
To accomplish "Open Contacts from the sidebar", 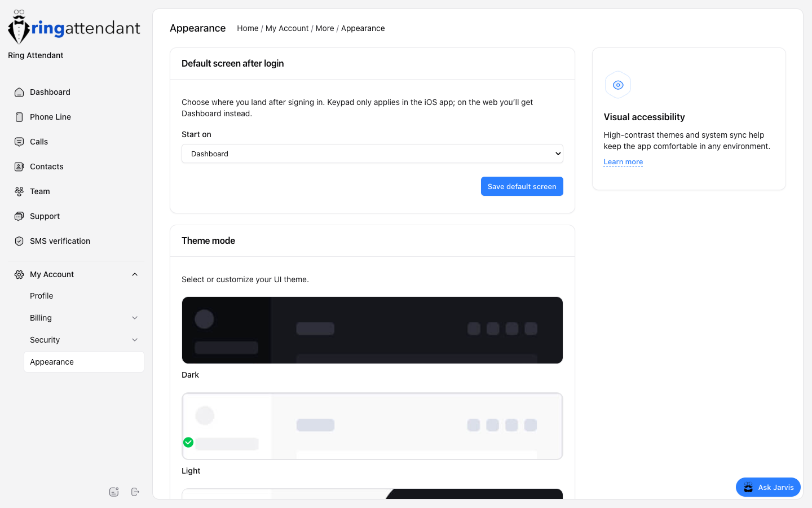I will (76, 167).
